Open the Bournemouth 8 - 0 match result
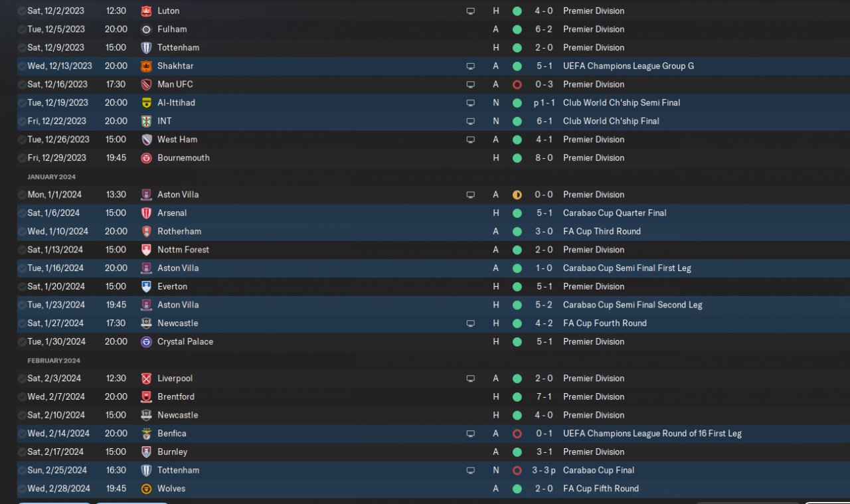 click(x=541, y=158)
